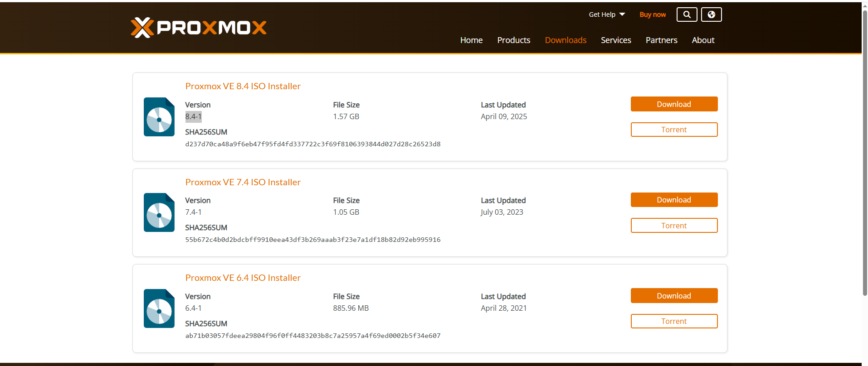Download the Proxmox VE 6.4 ISO
This screenshot has height=366, width=868.
(x=674, y=296)
